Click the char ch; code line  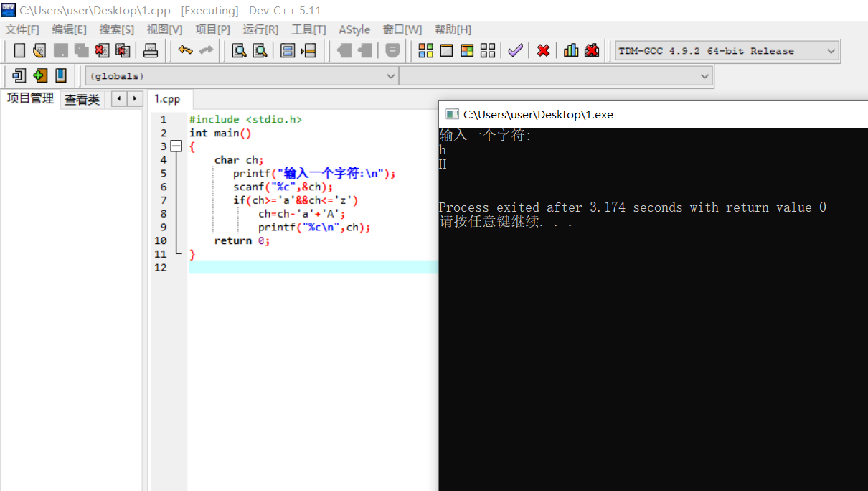click(x=239, y=160)
